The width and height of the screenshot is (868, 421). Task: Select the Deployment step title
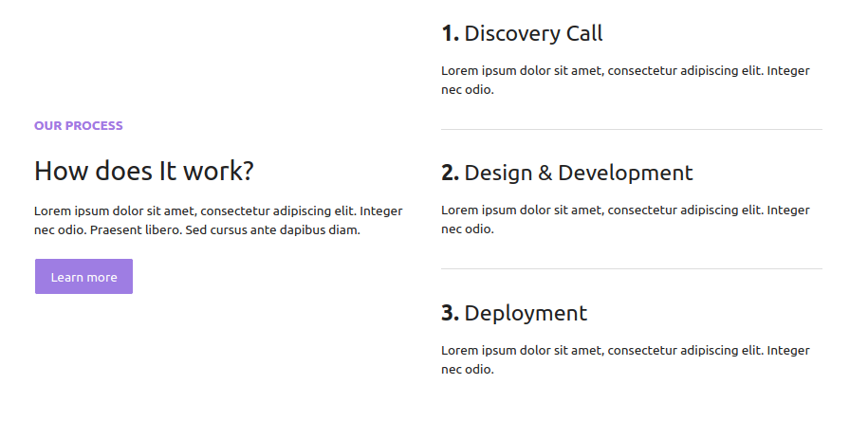tap(526, 314)
